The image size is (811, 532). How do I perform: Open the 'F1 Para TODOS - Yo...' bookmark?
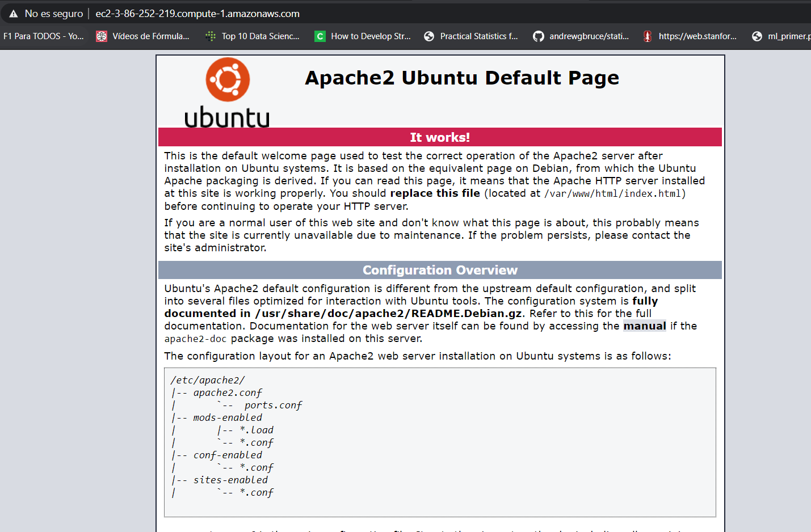(44, 36)
